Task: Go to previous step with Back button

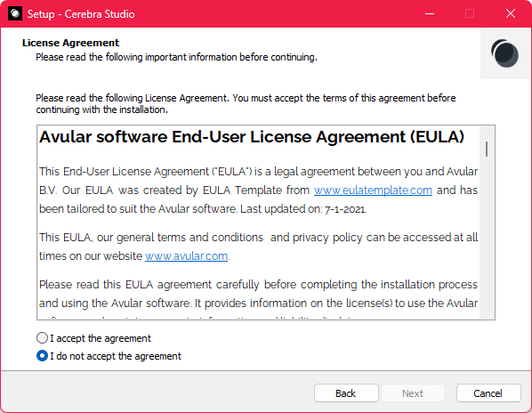Action: tap(346, 393)
